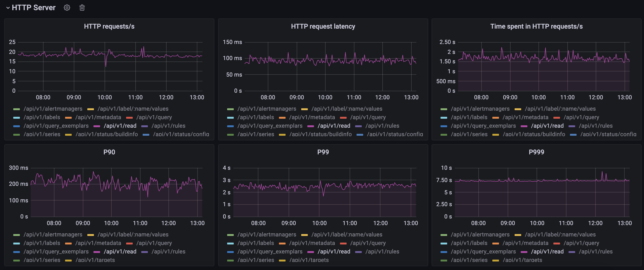Click the P90 panel title
Image resolution: width=644 pixels, height=270 pixels.
click(x=109, y=152)
